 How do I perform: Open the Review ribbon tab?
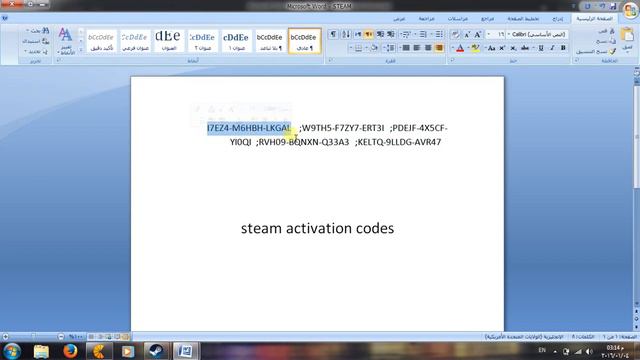pos(427,19)
